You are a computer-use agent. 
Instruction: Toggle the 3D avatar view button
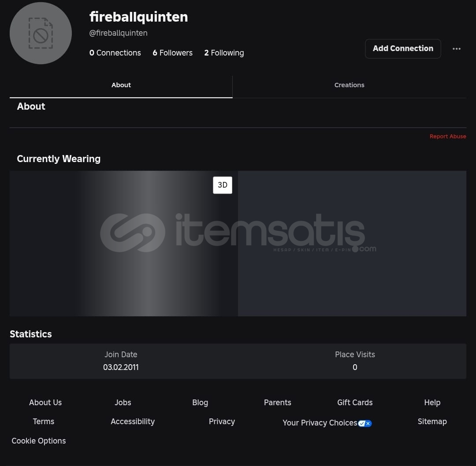223,185
